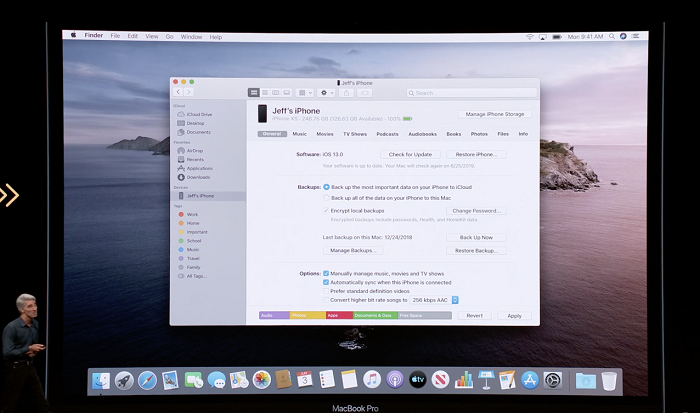Uncheck Manually manage music, movies and TV shows
700x413 pixels.
click(326, 274)
